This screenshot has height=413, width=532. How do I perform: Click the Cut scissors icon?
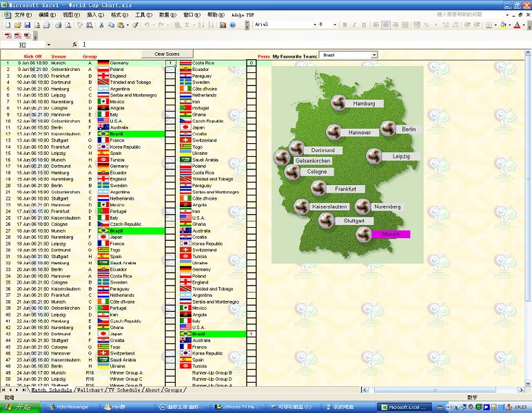(101, 25)
